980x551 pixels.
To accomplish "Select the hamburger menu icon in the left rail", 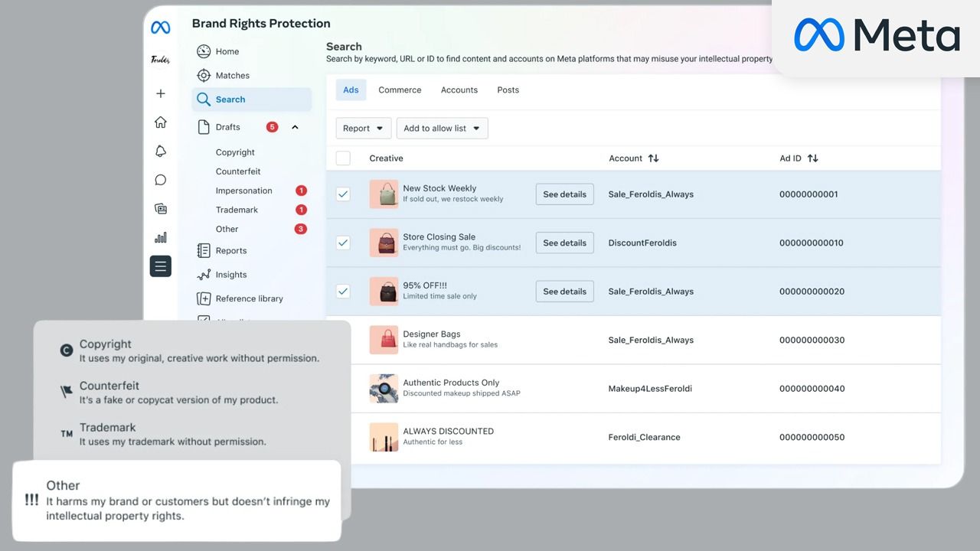I will pyautogui.click(x=160, y=266).
